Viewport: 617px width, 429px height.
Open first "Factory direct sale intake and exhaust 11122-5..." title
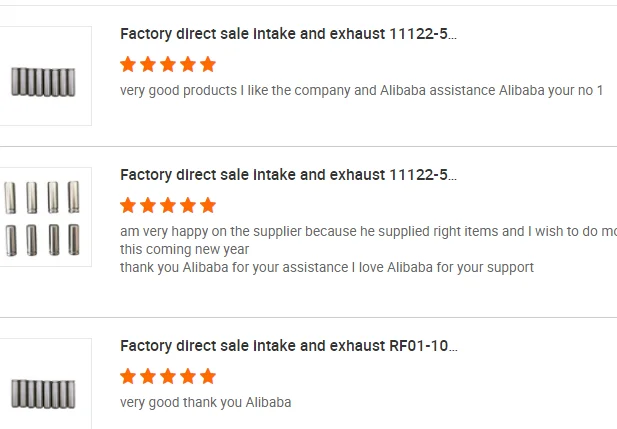[288, 34]
